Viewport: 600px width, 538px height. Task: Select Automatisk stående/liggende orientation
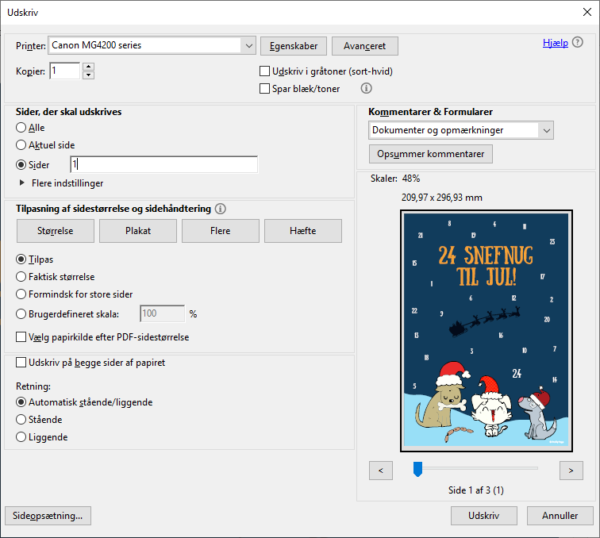21,402
